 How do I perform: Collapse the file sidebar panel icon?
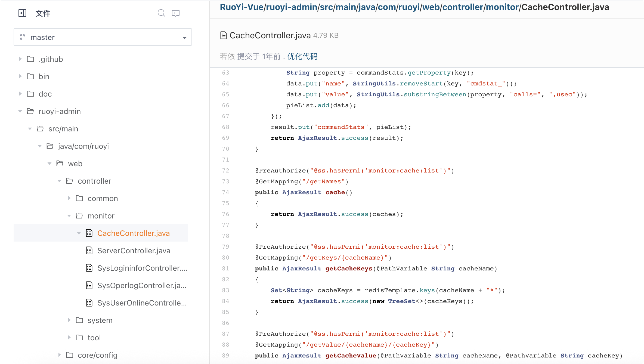22,13
